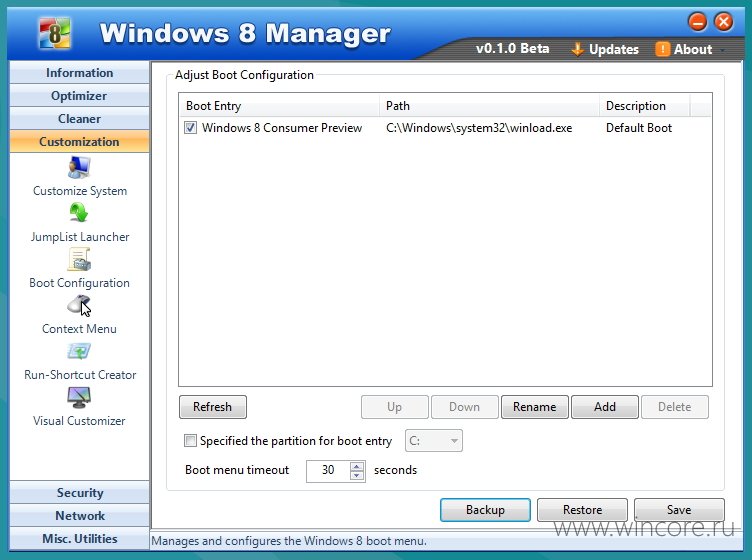Sort by the Description column header
752x560 pixels.
[645, 105]
